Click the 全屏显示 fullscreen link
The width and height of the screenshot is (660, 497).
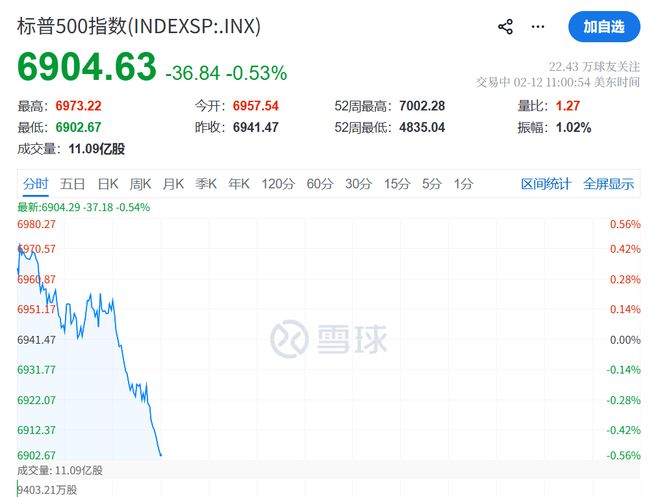pos(608,184)
